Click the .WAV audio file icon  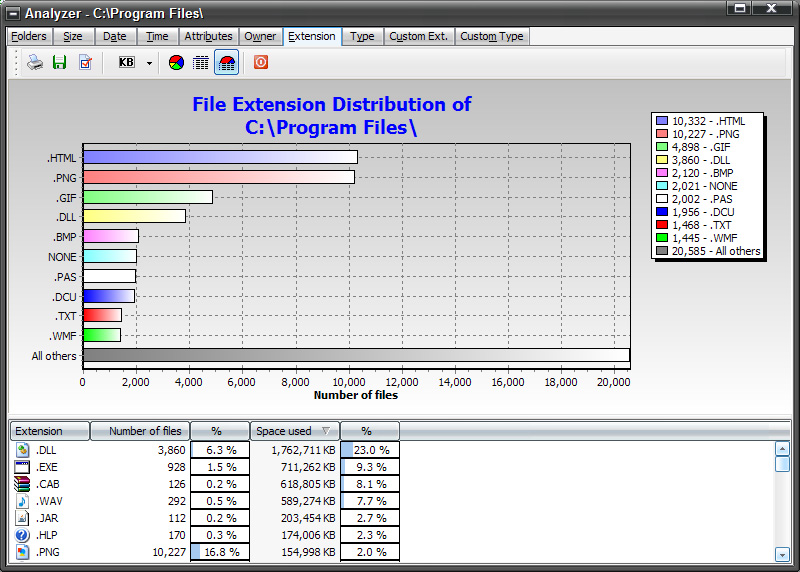(x=23, y=501)
